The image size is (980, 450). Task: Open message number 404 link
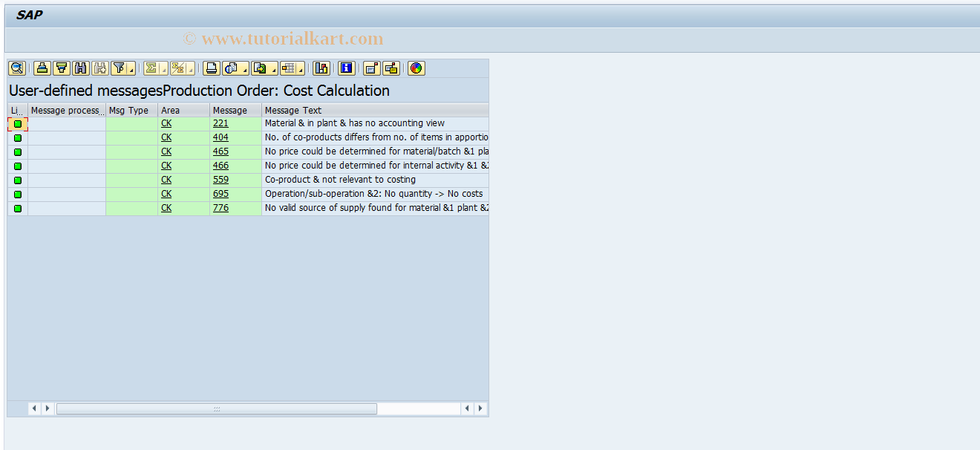pyautogui.click(x=220, y=137)
